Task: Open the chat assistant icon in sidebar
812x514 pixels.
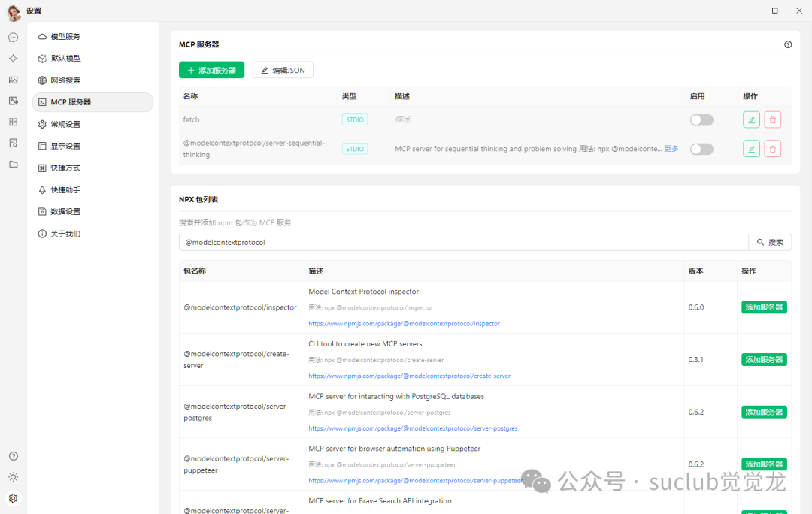Action: click(x=13, y=38)
